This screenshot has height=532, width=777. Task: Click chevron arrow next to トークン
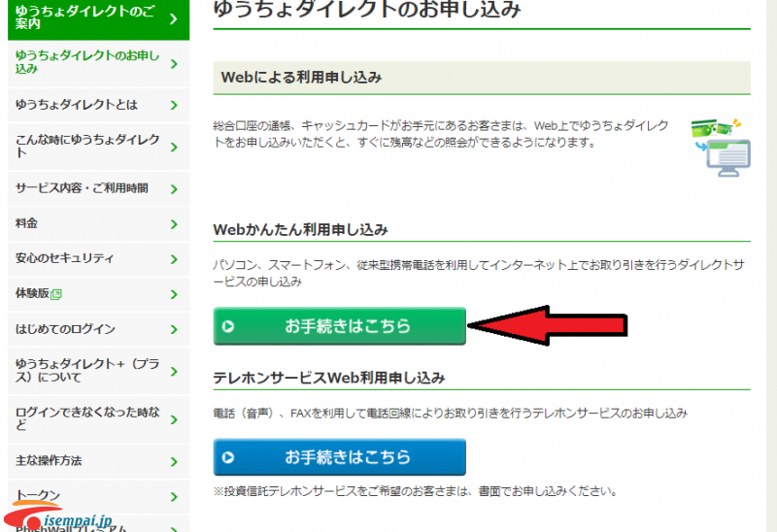174,497
